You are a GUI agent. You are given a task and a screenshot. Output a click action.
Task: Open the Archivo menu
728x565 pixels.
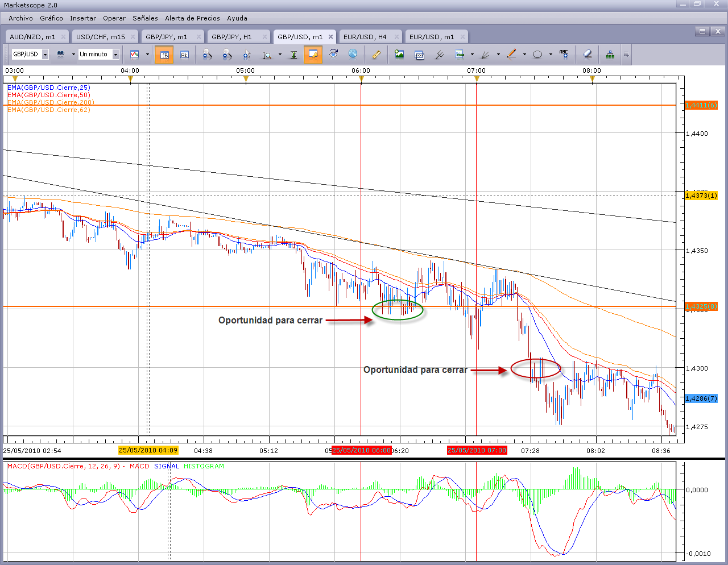point(20,18)
